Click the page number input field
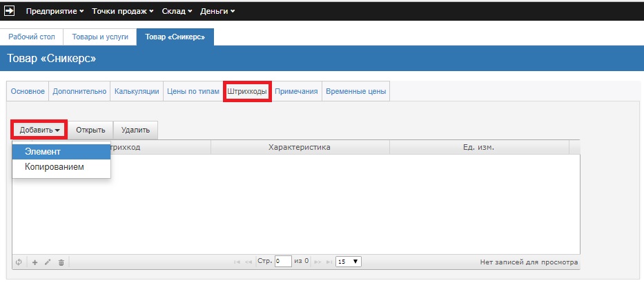Screen dimensions: 644x283 point(283,262)
